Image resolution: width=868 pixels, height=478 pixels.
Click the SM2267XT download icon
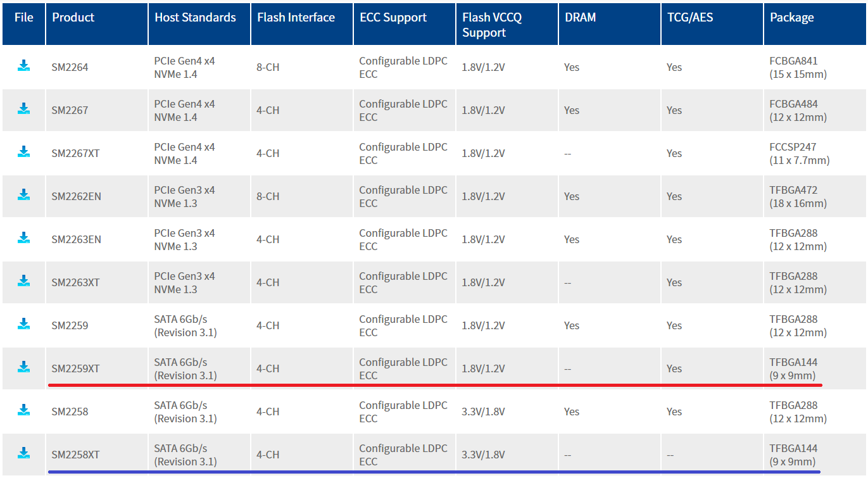pos(23,151)
